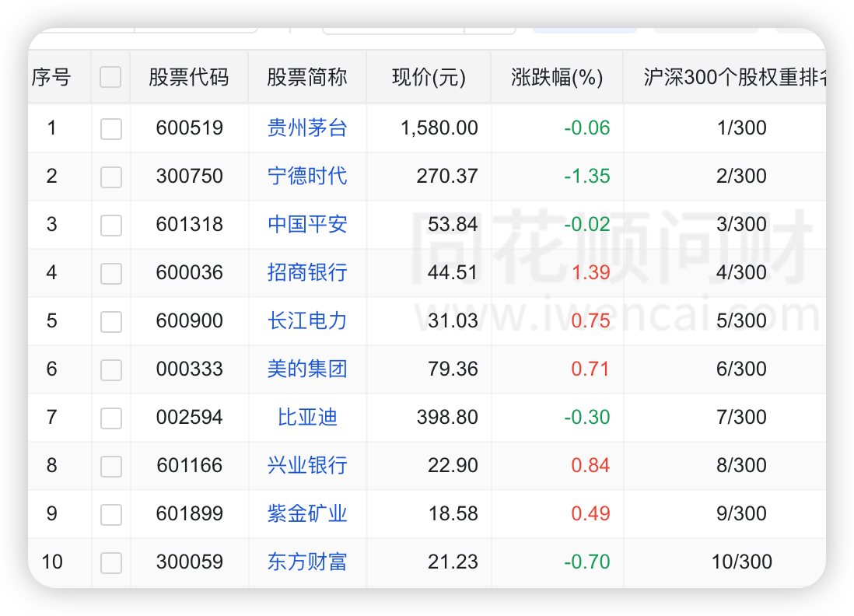
Task: Open the 东方财富 stock link
Action: [x=307, y=562]
